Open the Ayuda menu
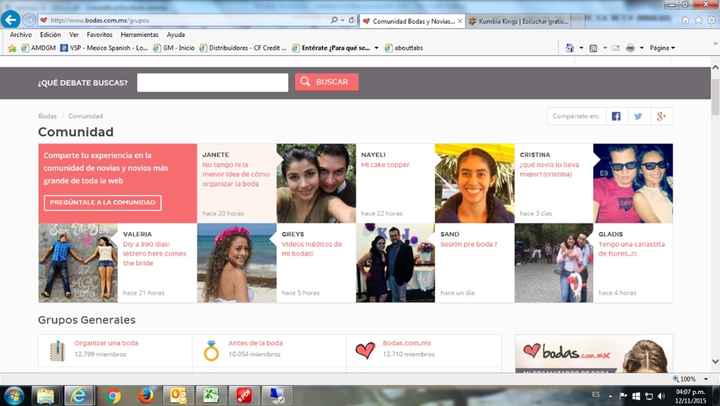The height and width of the screenshot is (406, 720). pyautogui.click(x=175, y=34)
